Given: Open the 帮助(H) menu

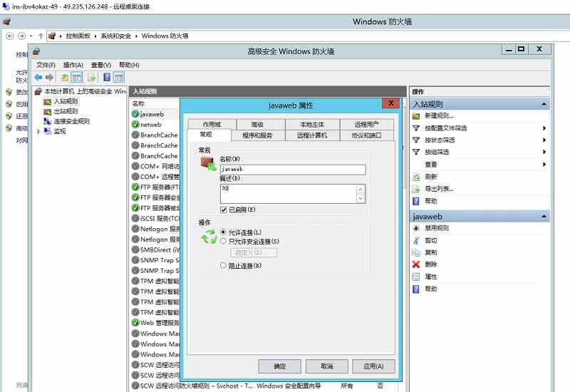Looking at the screenshot, I should [x=129, y=65].
